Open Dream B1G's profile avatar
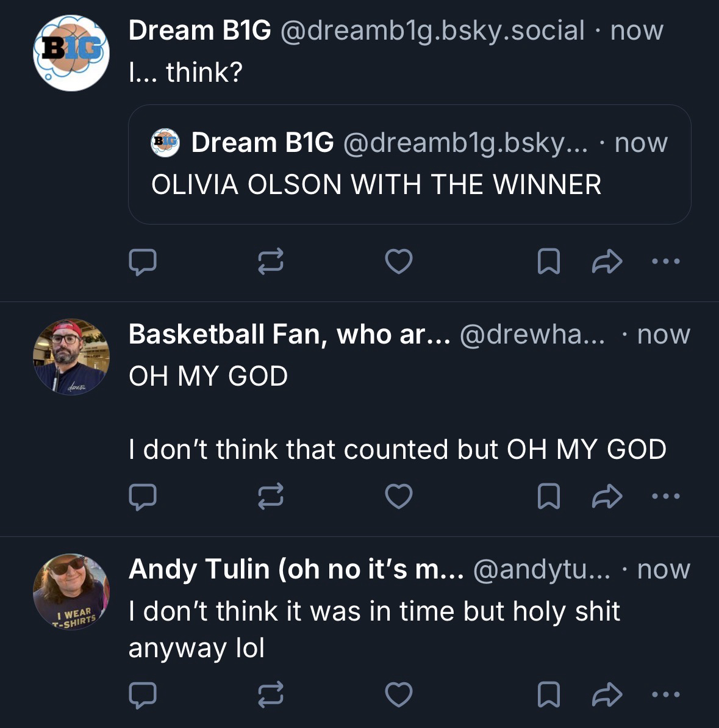719x728 pixels. (71, 54)
